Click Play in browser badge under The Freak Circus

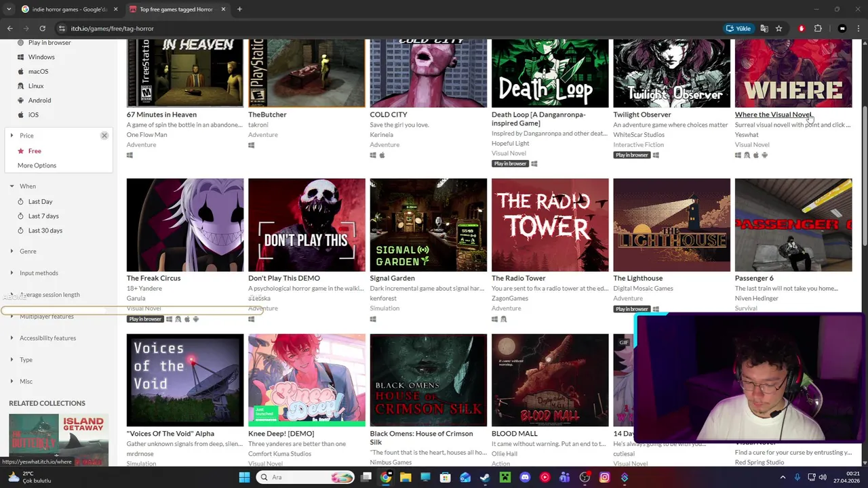pos(144,319)
